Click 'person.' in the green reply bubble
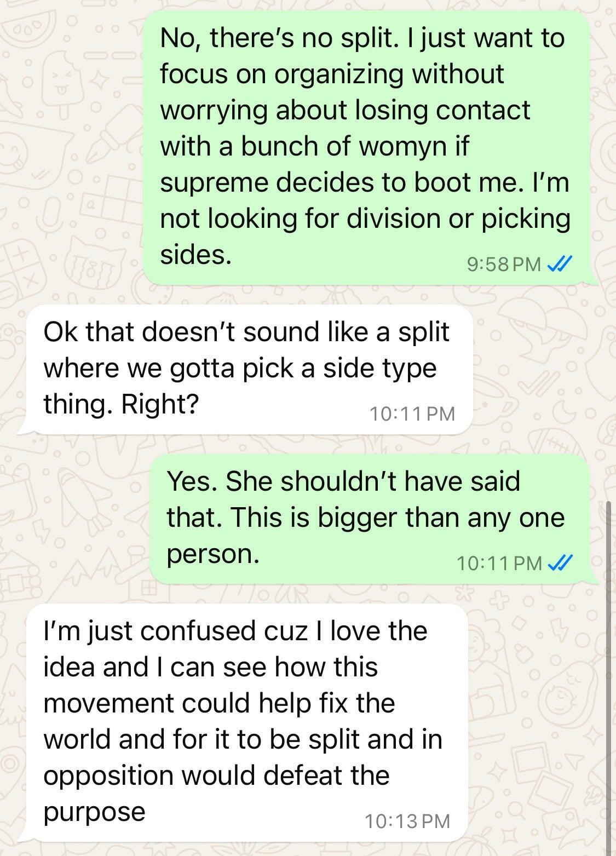The image size is (616, 856). [x=212, y=555]
